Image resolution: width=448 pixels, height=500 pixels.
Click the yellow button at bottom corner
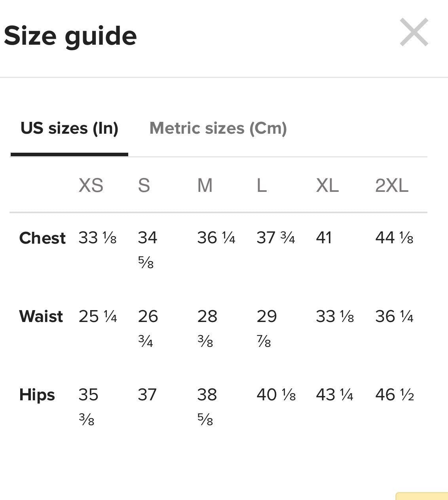click(422, 496)
